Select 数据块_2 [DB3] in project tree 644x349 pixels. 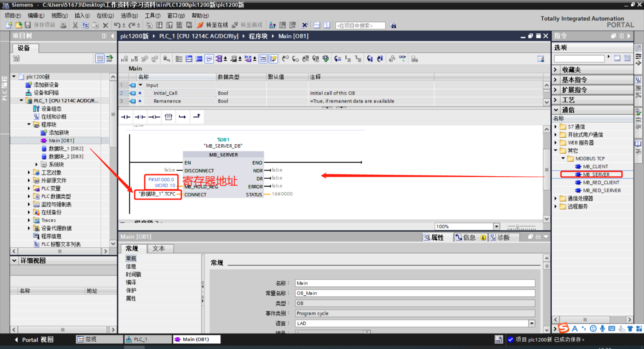pyautogui.click(x=66, y=156)
